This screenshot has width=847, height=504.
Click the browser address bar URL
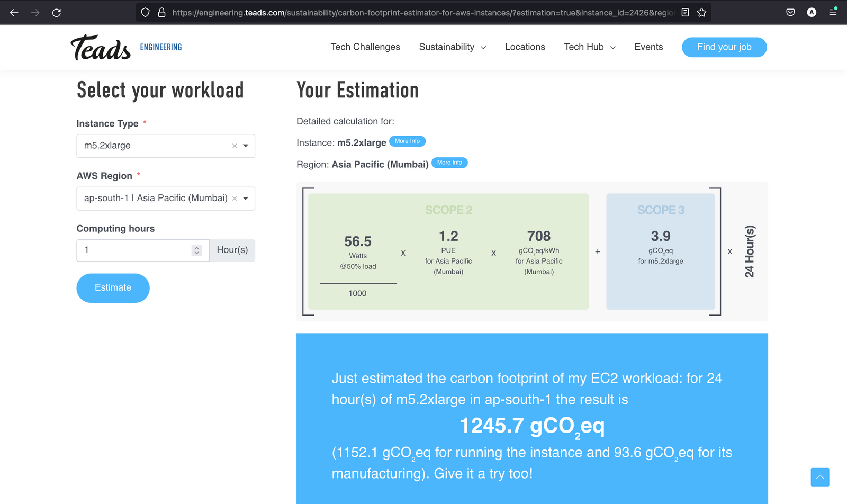pyautogui.click(x=424, y=12)
